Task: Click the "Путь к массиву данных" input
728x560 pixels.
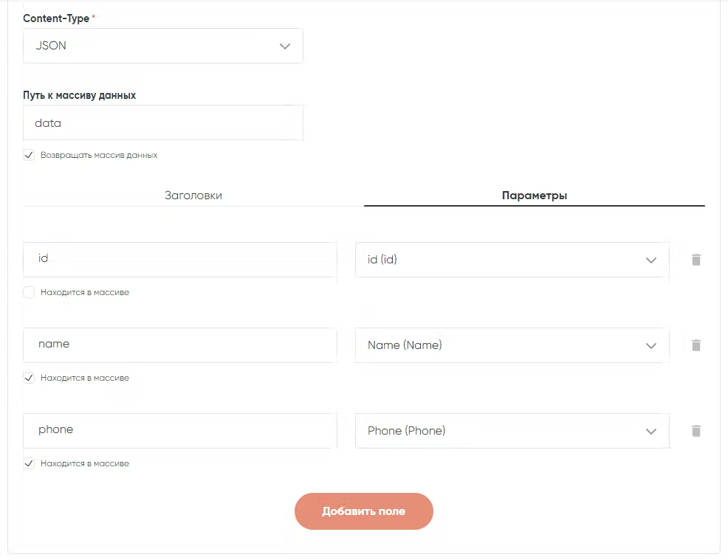Action: pos(162,123)
